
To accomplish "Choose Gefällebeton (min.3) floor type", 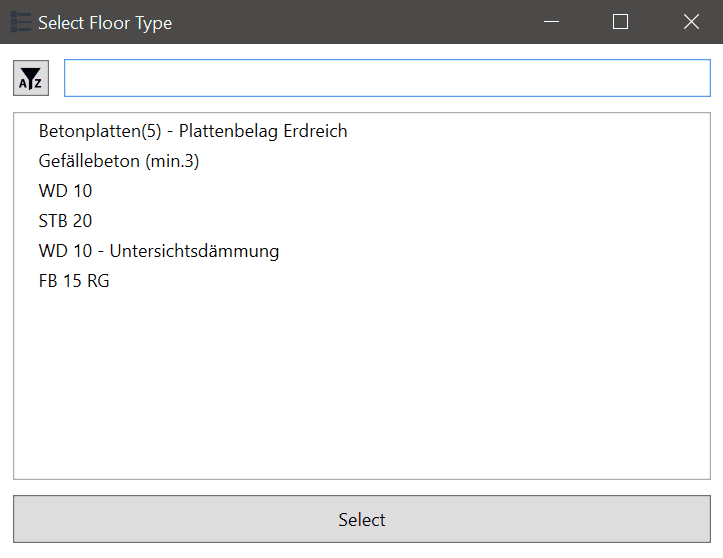I will [x=119, y=161].
